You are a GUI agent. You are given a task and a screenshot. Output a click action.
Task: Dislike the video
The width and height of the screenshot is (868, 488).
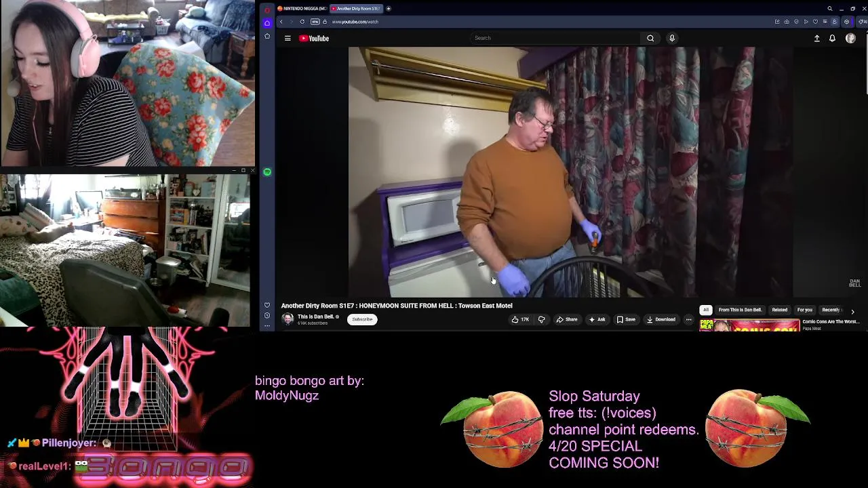(x=541, y=319)
